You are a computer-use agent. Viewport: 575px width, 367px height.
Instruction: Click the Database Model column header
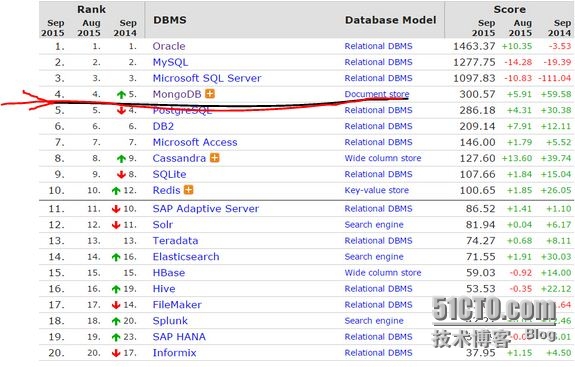[x=391, y=20]
